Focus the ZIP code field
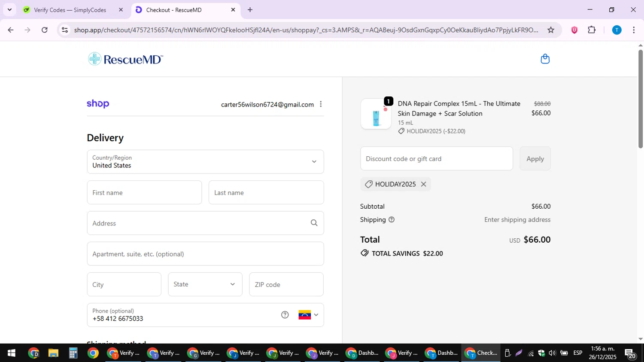 286,284
